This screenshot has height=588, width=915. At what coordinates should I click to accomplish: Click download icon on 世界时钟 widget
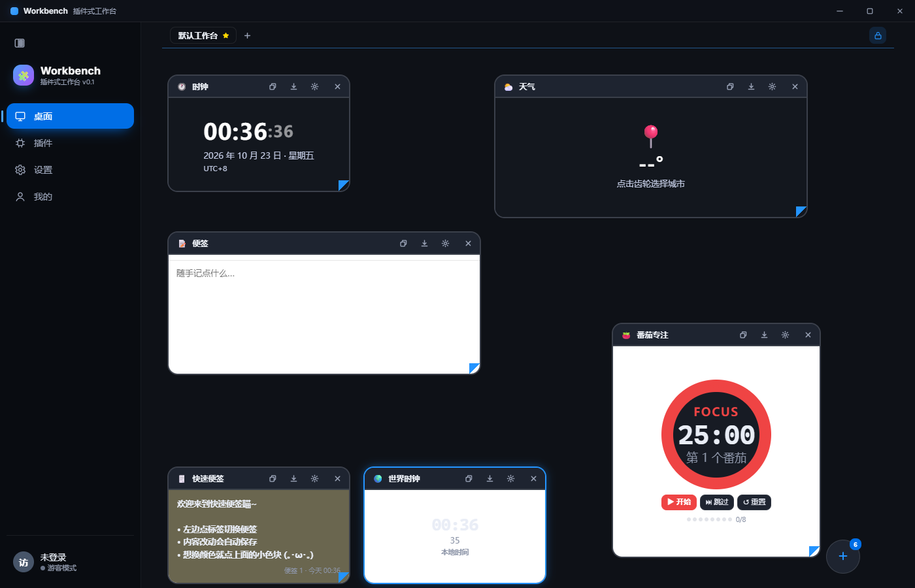(x=490, y=479)
